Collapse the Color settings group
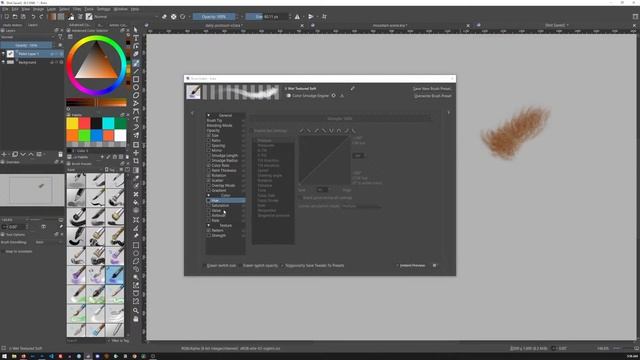 (x=209, y=196)
